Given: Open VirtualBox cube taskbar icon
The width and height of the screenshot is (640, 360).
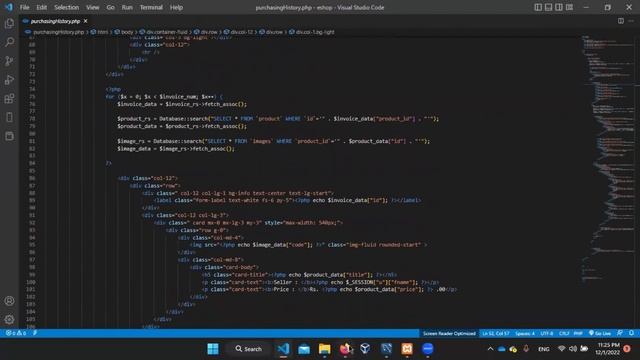Looking at the screenshot, I should [365, 349].
